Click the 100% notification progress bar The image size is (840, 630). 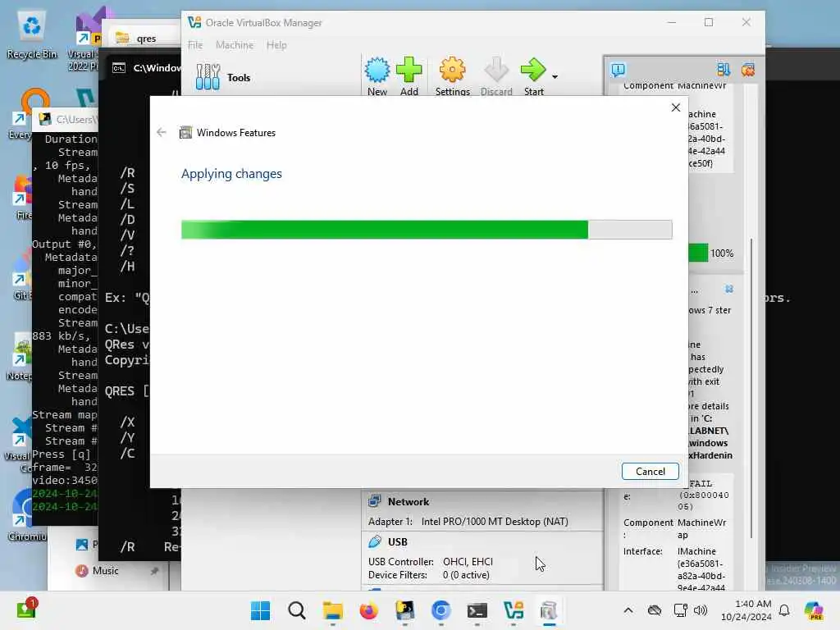click(698, 253)
